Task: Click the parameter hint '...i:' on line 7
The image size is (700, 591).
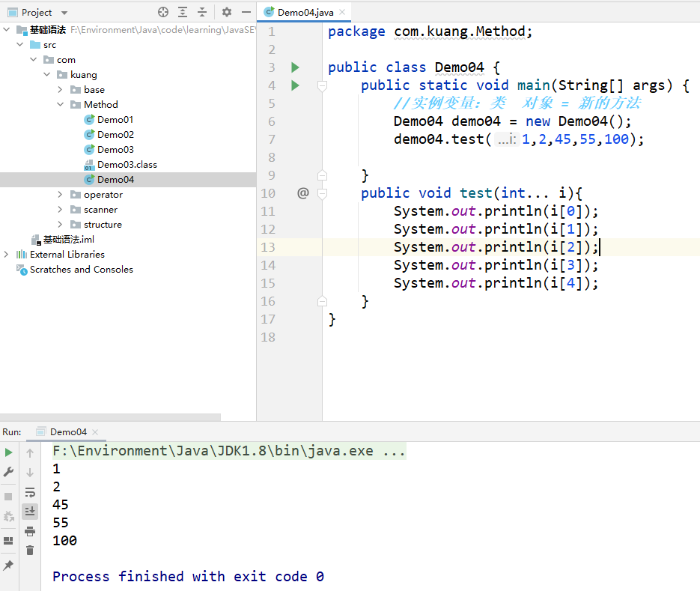Action: click(x=507, y=139)
